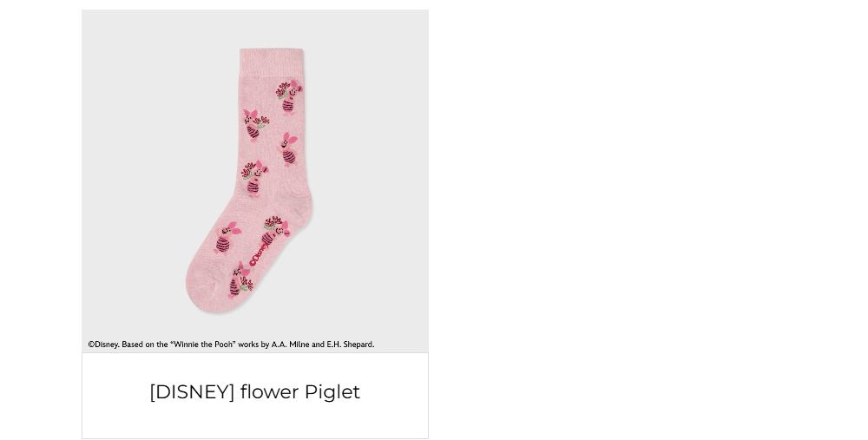Click the flowerless Piglet left of the Disney logo
Screen dimensions: 868x440
click(227, 238)
